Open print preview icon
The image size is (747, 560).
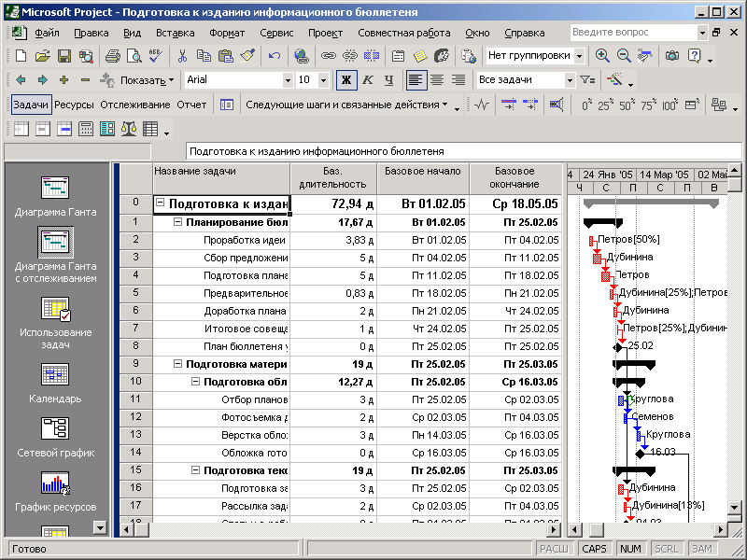tap(134, 56)
